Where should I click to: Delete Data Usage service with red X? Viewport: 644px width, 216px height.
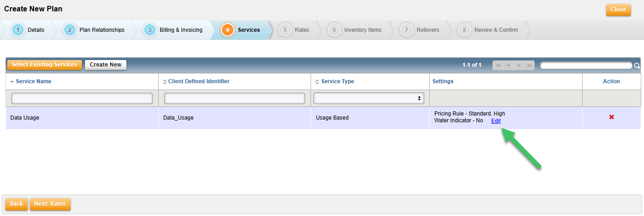(x=611, y=117)
